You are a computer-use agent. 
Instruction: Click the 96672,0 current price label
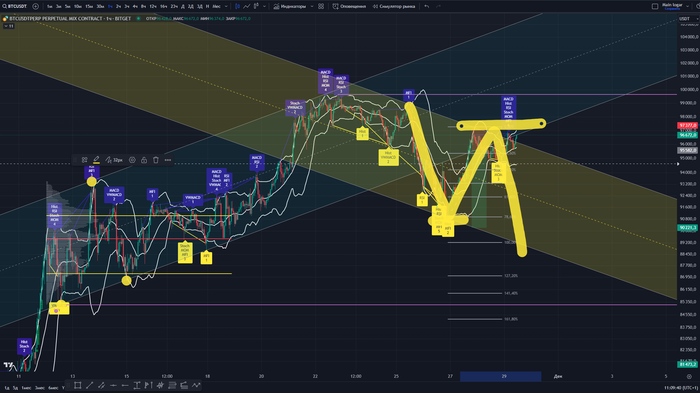(688, 135)
